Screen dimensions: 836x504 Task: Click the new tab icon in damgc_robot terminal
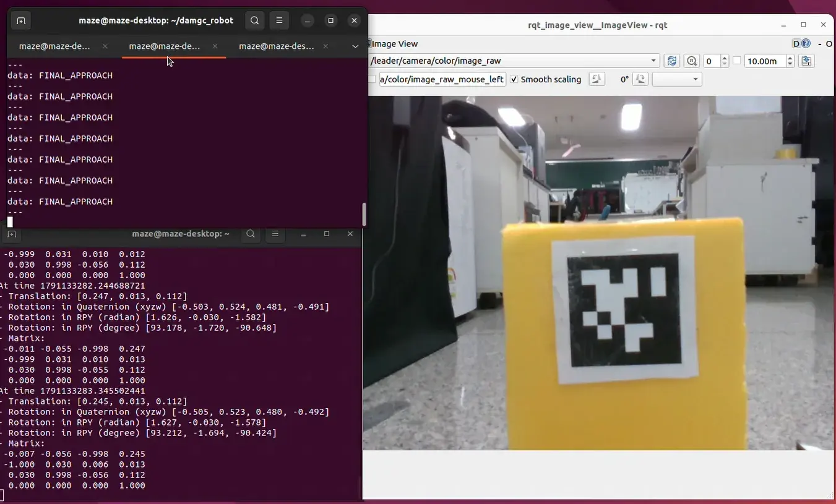click(21, 20)
